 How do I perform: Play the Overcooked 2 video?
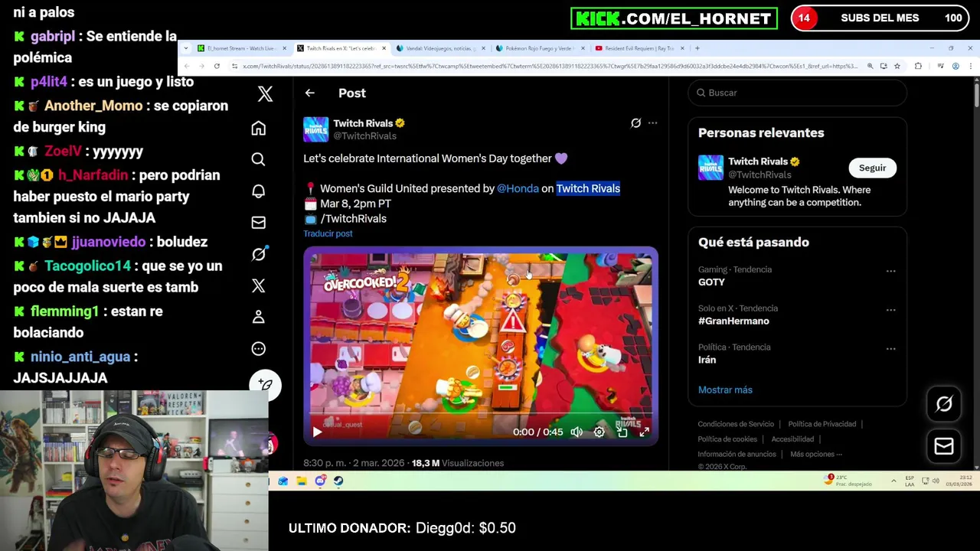point(317,432)
